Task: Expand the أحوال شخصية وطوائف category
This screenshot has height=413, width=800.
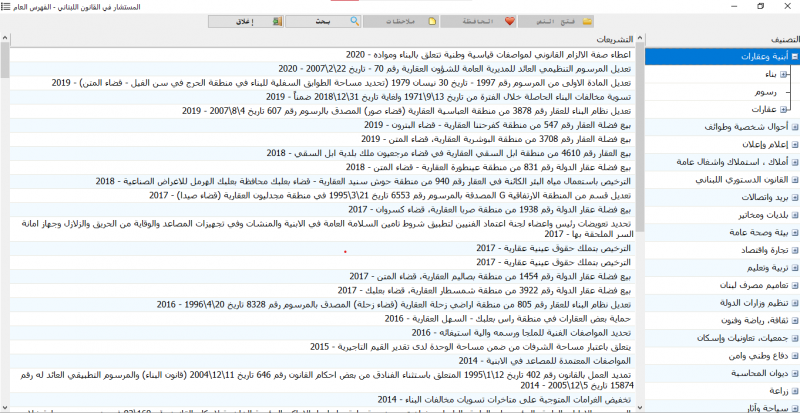Action: pyautogui.click(x=795, y=127)
